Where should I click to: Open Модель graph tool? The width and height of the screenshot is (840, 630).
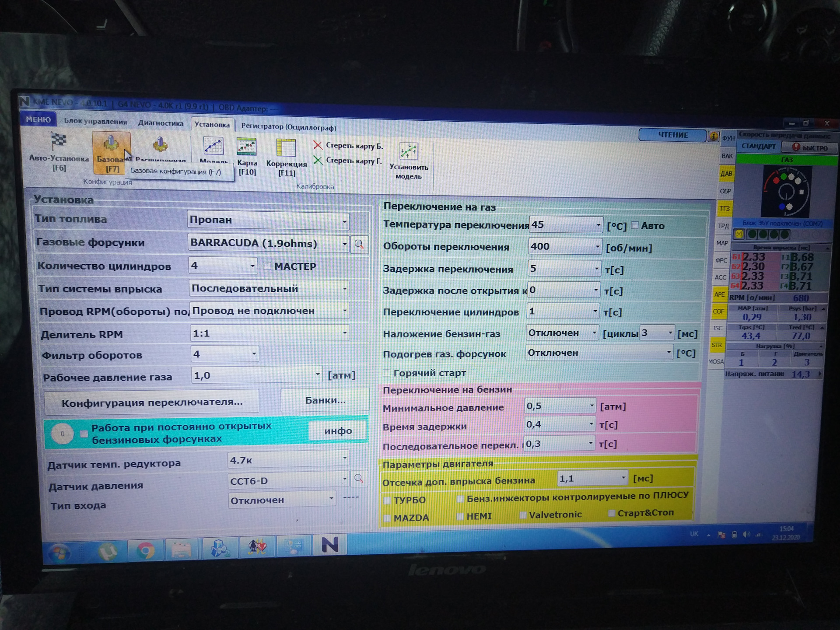pos(213,147)
